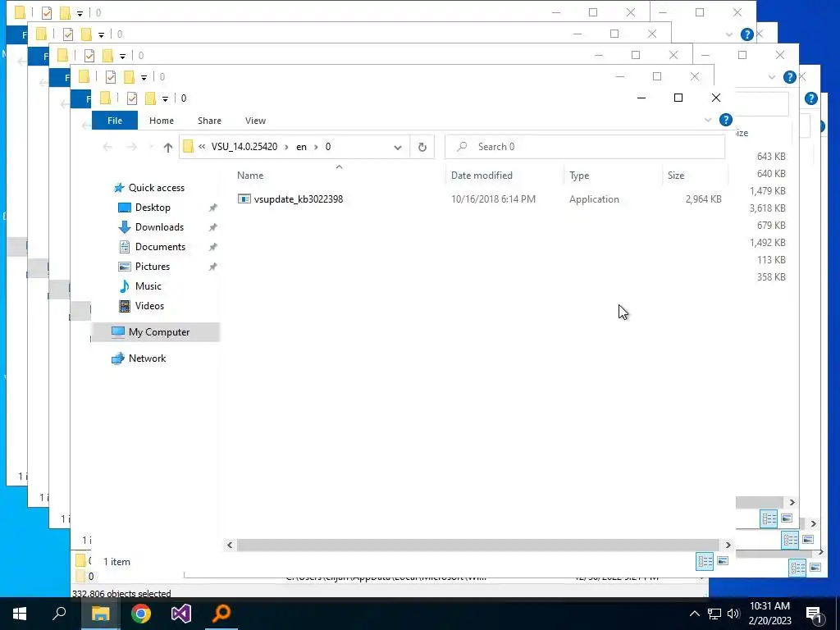Click the 3,618 KB size in back window
Screen dimensions: 840x630
tap(767, 208)
